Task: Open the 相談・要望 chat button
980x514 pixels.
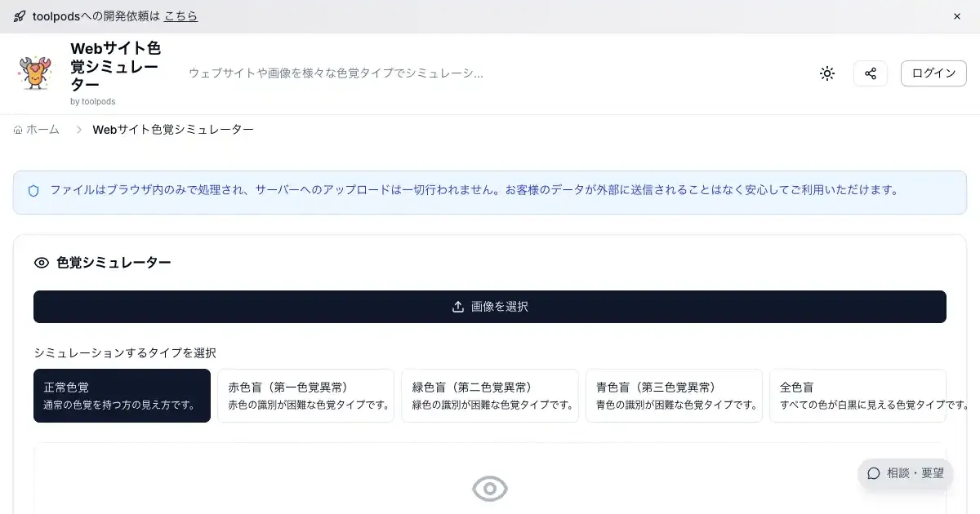Action: click(905, 473)
